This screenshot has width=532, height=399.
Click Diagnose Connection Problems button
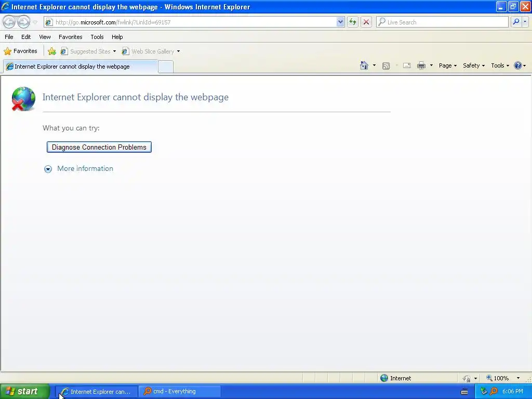coord(99,147)
